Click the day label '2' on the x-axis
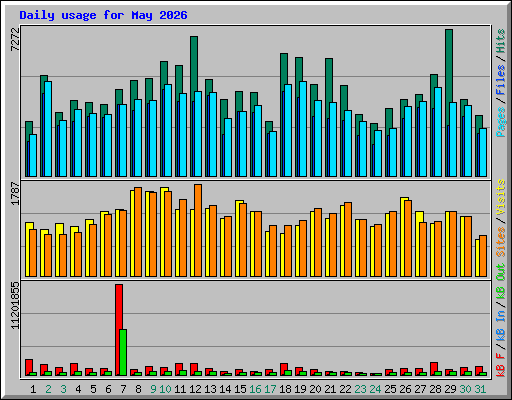 click(48, 389)
